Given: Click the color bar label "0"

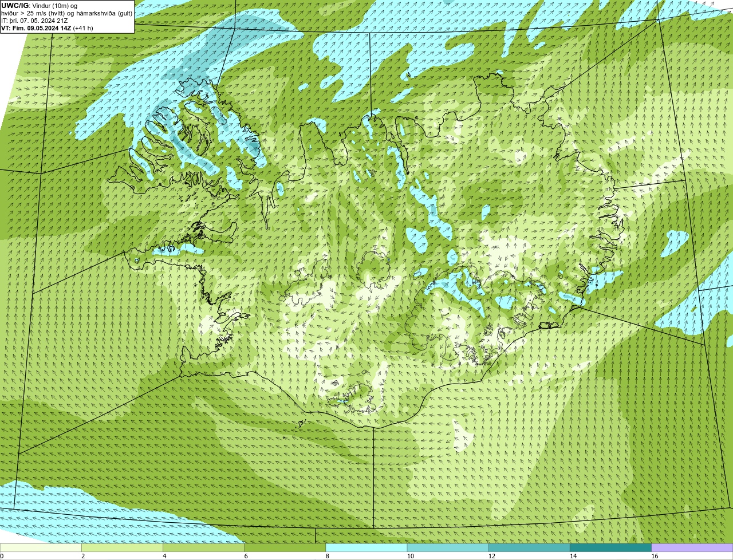Looking at the screenshot, I should [x=2, y=556].
